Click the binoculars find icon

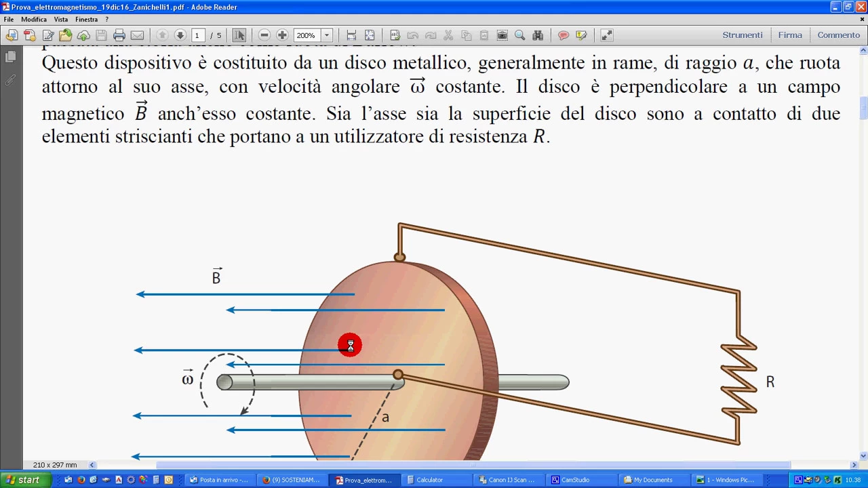pos(538,35)
